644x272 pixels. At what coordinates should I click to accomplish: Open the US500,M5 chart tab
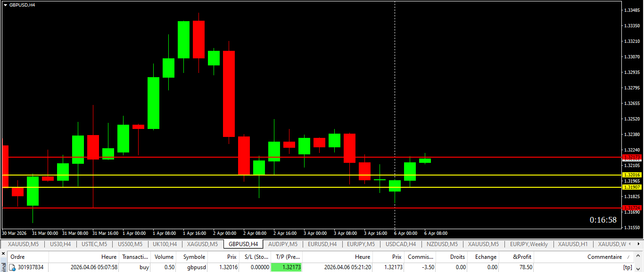pos(130,244)
